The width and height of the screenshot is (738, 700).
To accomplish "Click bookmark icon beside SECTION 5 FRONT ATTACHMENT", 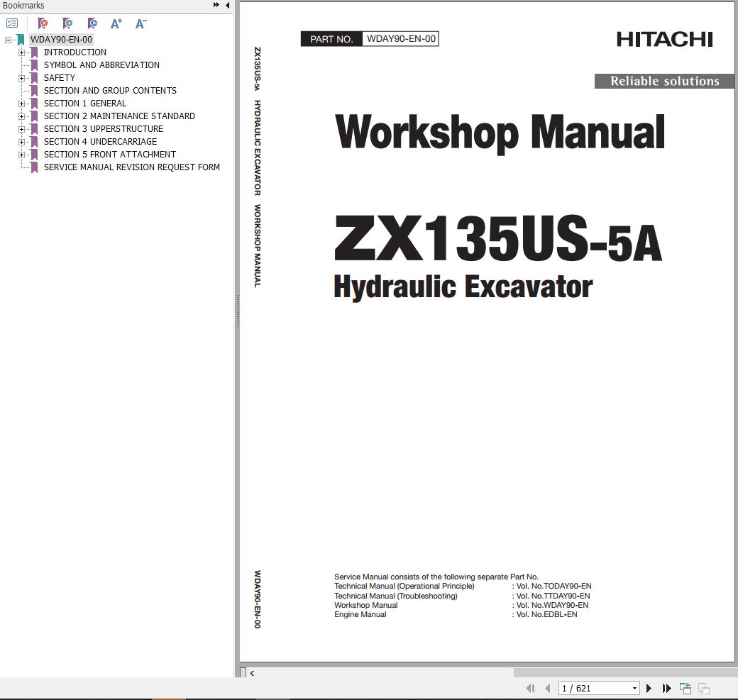I will click(x=34, y=155).
